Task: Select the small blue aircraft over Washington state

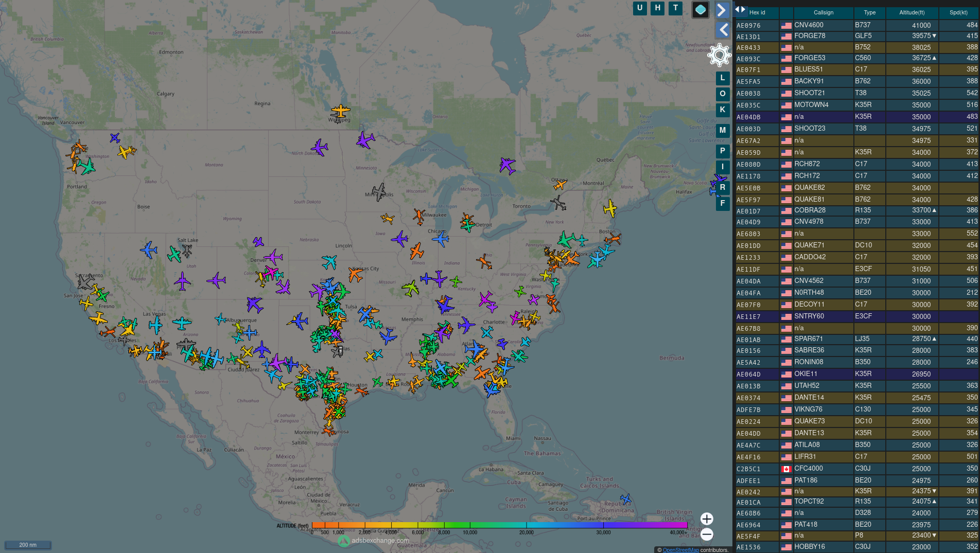Action: click(115, 138)
